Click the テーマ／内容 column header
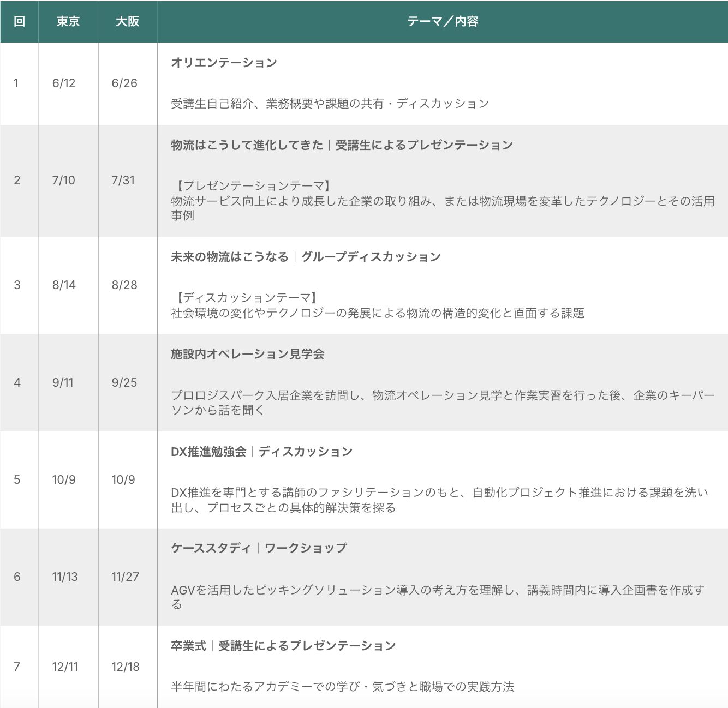 point(443,21)
